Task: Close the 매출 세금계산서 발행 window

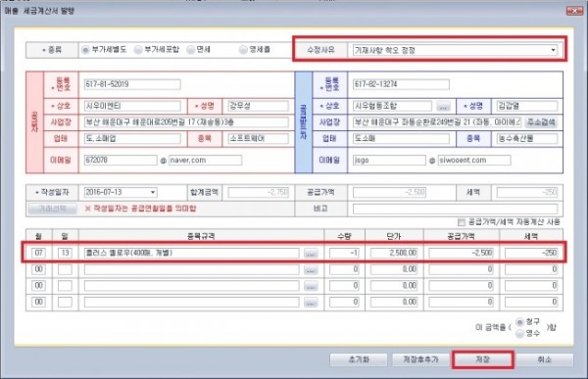Action: pyautogui.click(x=574, y=11)
